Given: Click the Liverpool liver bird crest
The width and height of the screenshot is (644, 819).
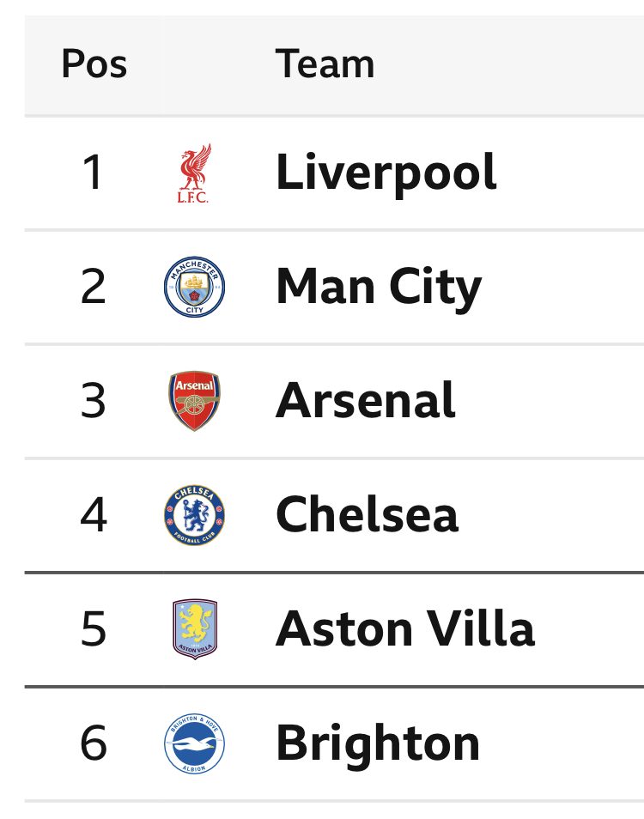Looking at the screenshot, I should (x=194, y=173).
